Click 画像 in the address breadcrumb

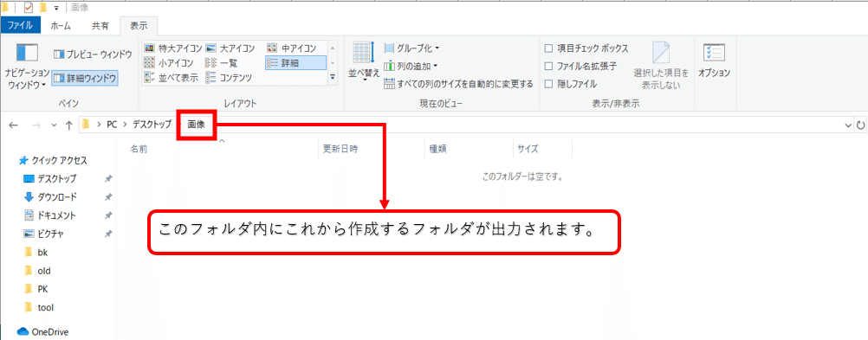point(196,125)
